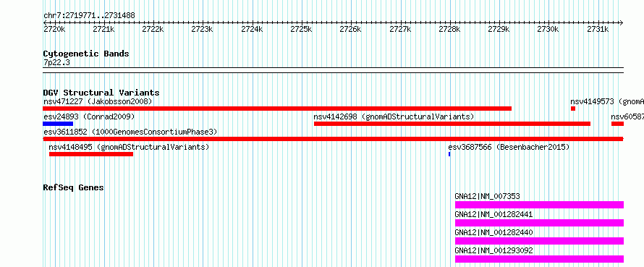Click the 2727k ruler tick label
This screenshot has width=644, height=267.
pos(400,30)
